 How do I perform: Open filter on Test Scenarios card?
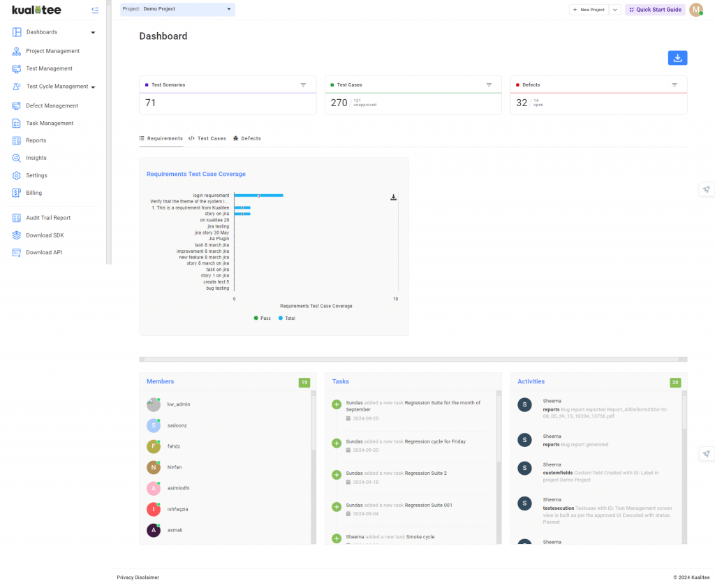point(303,84)
